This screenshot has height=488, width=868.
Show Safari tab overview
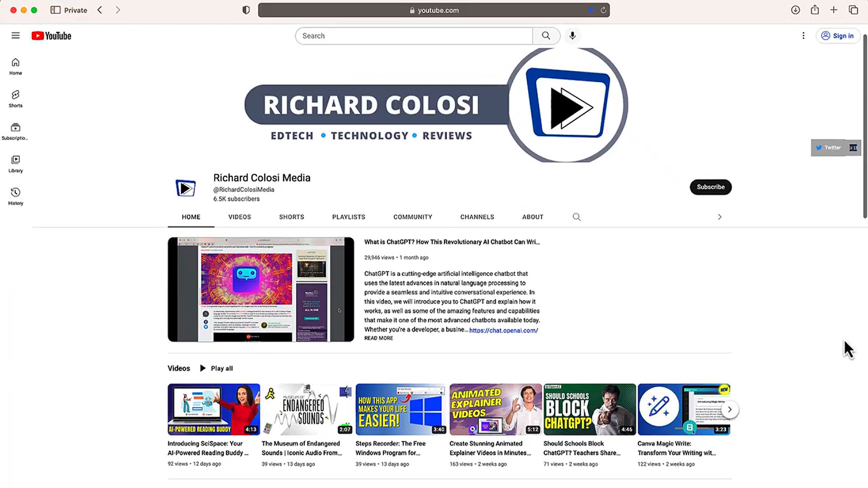(853, 10)
